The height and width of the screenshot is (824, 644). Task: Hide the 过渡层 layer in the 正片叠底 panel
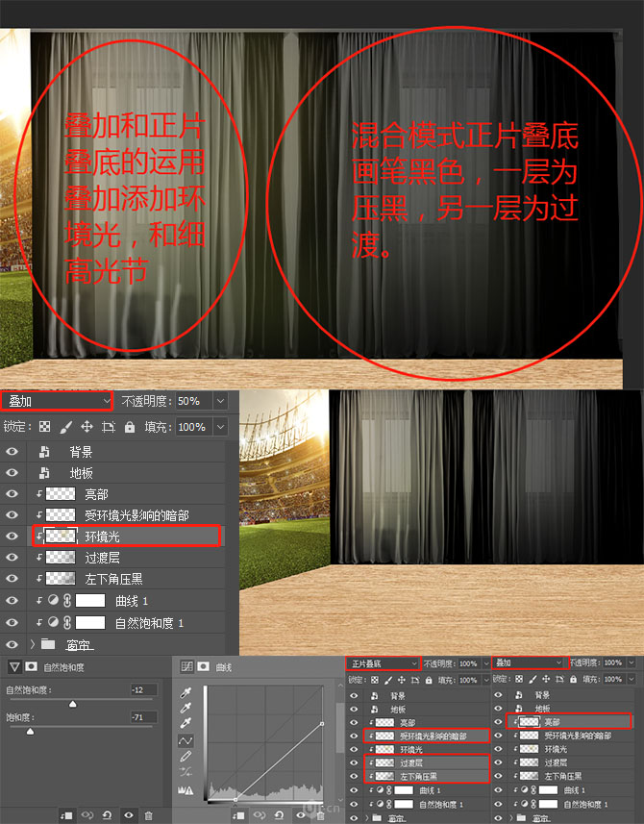tap(354, 762)
